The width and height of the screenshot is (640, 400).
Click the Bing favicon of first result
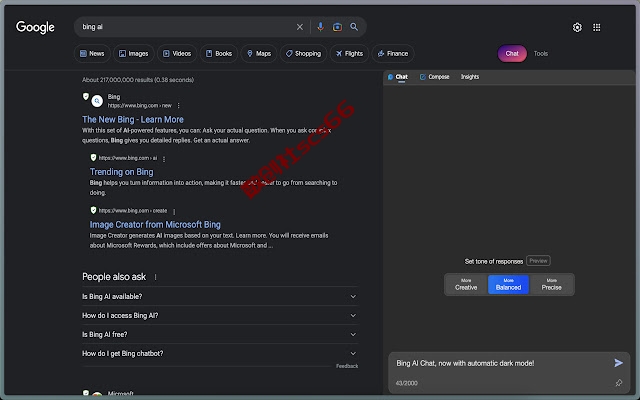(x=97, y=101)
